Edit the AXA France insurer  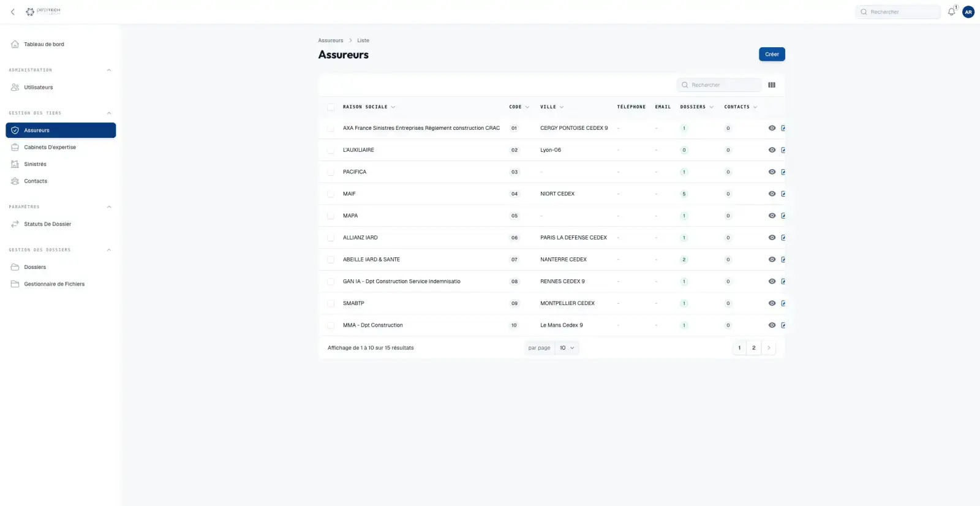(783, 128)
